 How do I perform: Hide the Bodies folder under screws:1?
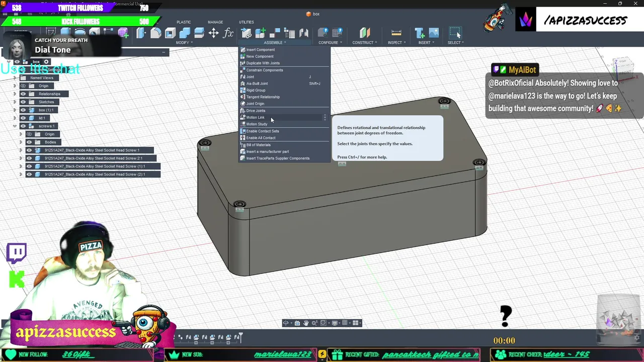tap(29, 142)
